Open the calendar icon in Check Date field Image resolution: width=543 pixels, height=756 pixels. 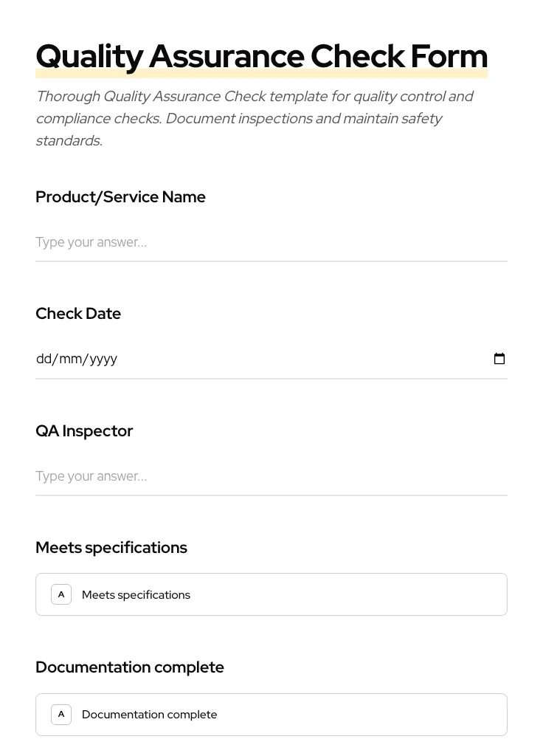(499, 359)
